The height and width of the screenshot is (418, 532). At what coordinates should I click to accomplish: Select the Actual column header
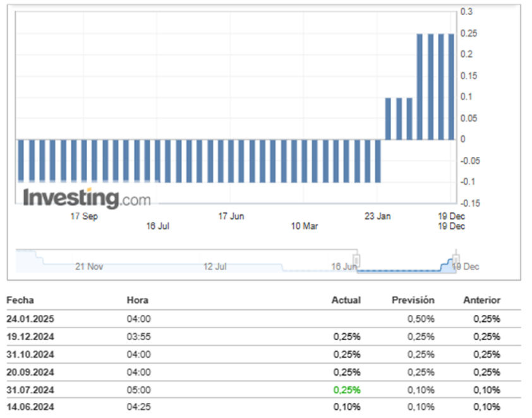tap(346, 300)
